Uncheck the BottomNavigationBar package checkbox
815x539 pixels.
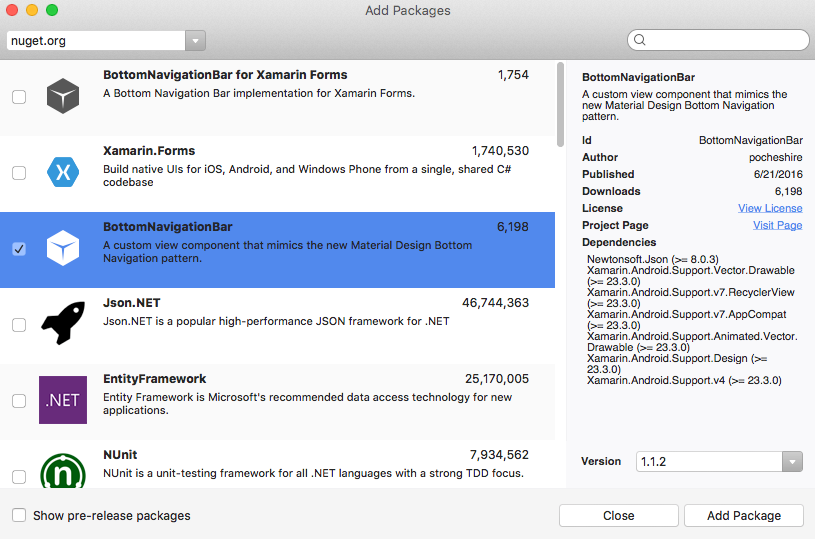19,249
